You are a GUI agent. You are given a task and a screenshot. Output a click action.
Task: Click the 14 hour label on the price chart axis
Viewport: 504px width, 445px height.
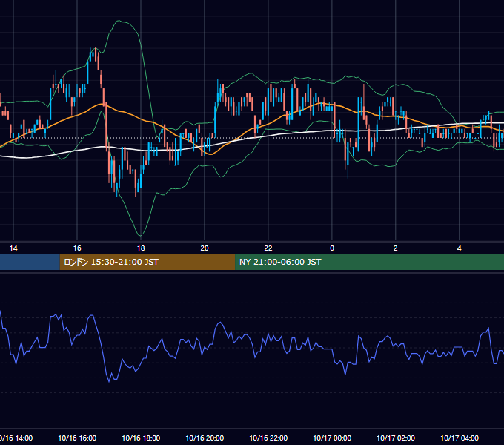13,248
